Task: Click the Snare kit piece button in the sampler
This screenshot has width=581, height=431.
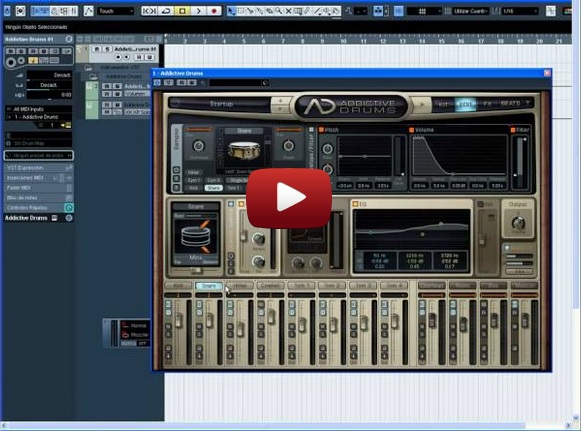Action: coord(213,188)
